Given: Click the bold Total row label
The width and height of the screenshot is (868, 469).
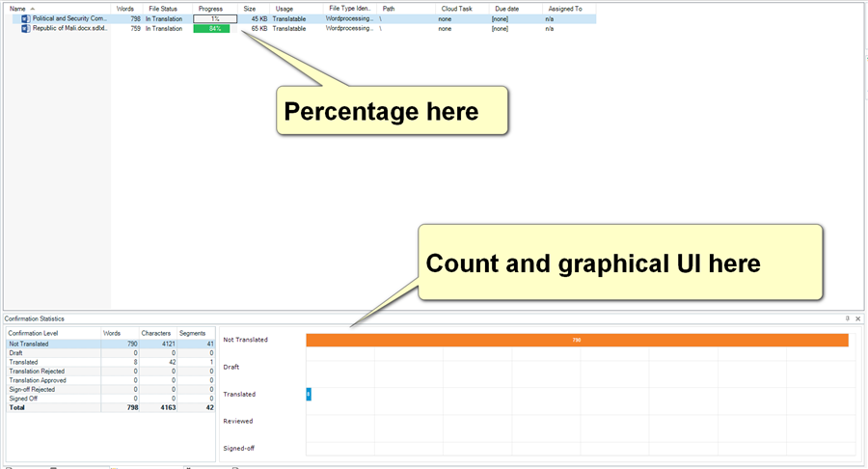Looking at the screenshot, I should point(16,407).
